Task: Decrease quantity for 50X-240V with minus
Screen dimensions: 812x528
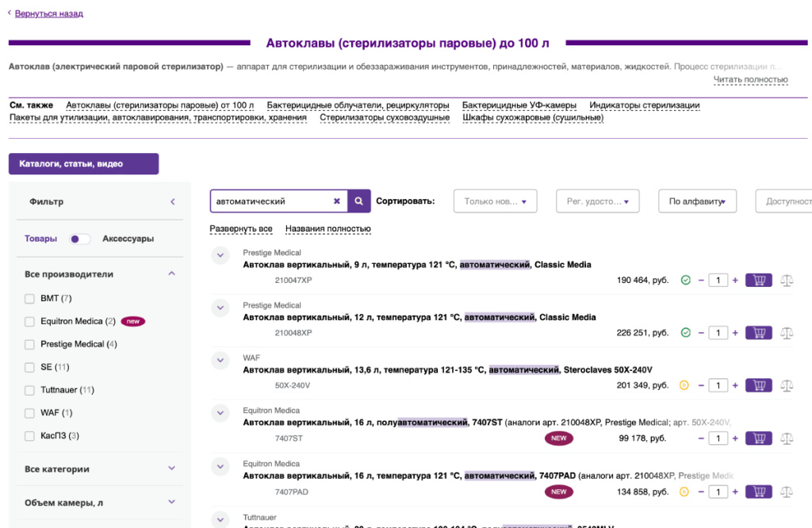Action: point(701,385)
